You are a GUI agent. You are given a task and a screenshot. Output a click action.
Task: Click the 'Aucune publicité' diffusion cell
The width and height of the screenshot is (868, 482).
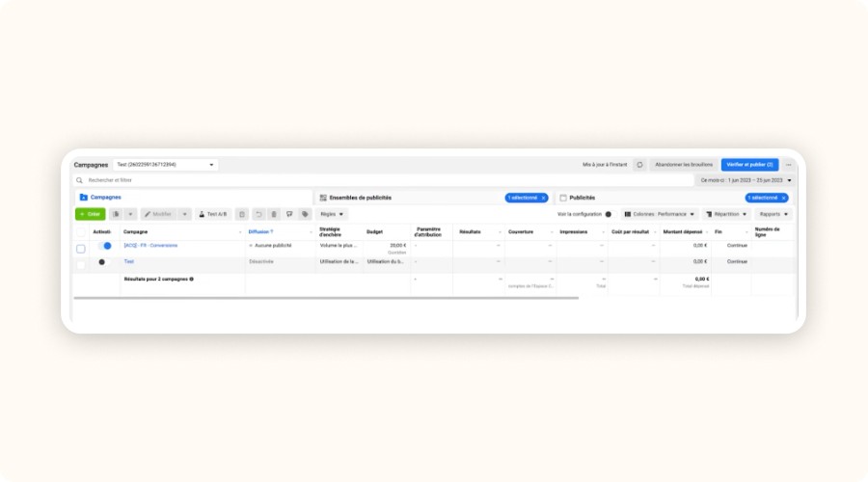[x=273, y=246]
